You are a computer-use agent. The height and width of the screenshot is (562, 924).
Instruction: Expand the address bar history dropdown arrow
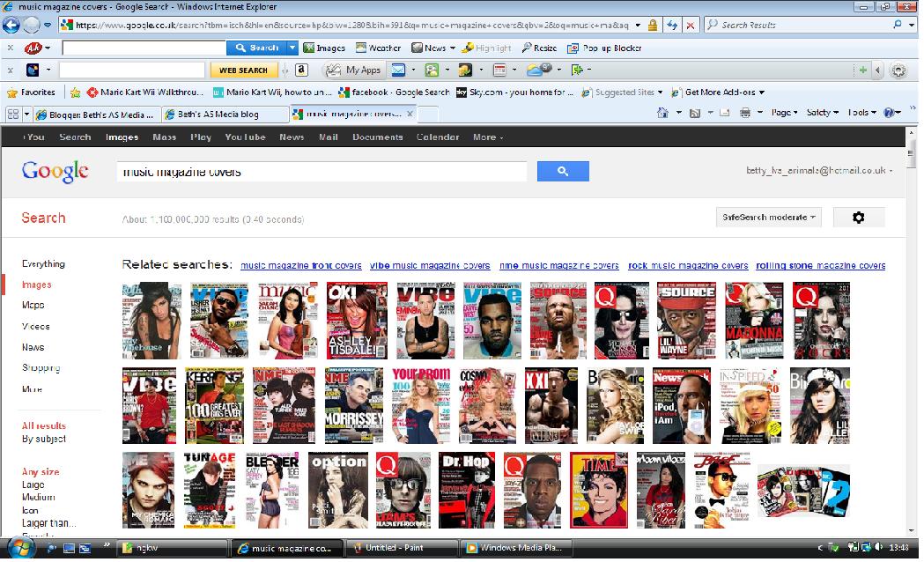pos(638,25)
